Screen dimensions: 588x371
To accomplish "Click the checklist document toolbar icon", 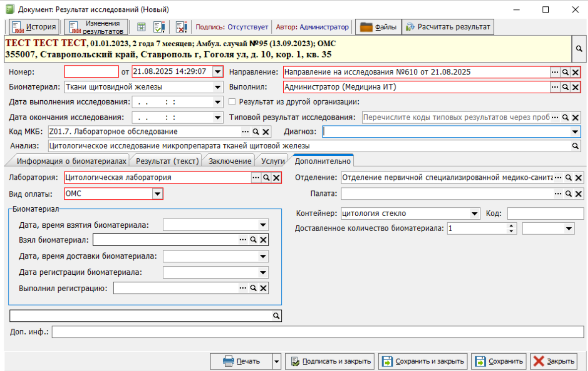I will [x=159, y=27].
